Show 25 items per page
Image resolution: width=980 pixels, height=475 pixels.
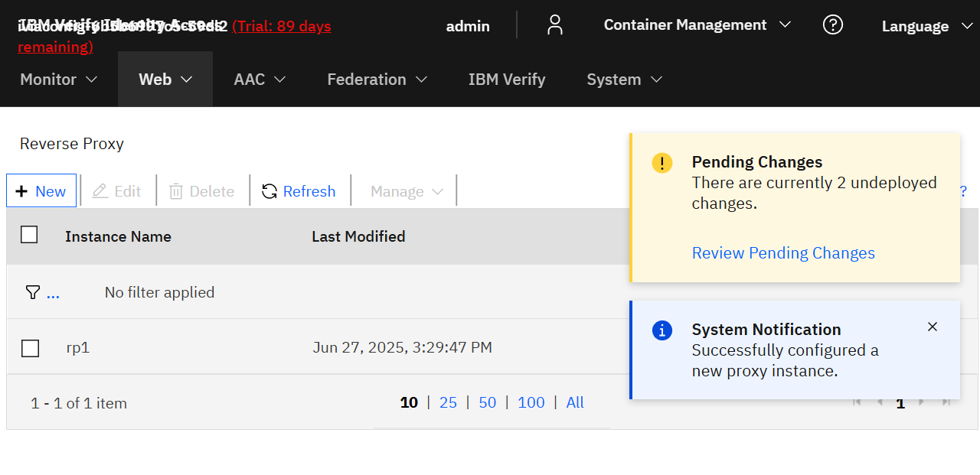[448, 402]
